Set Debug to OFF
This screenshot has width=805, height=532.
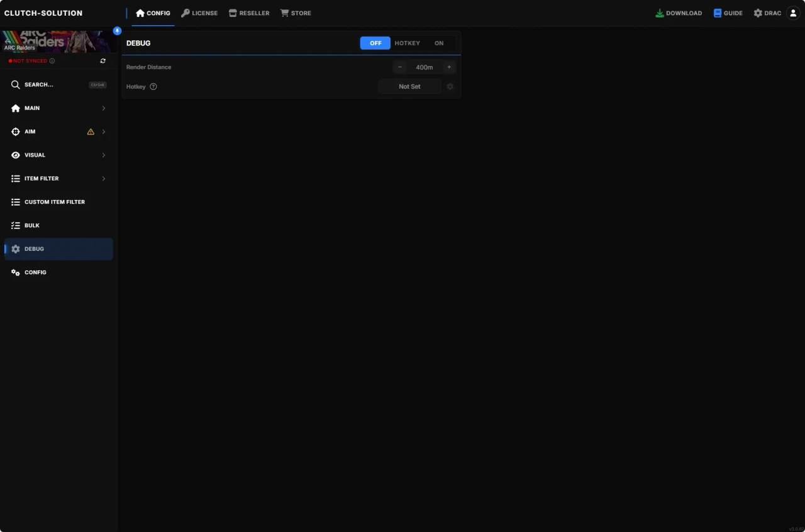[375, 43]
